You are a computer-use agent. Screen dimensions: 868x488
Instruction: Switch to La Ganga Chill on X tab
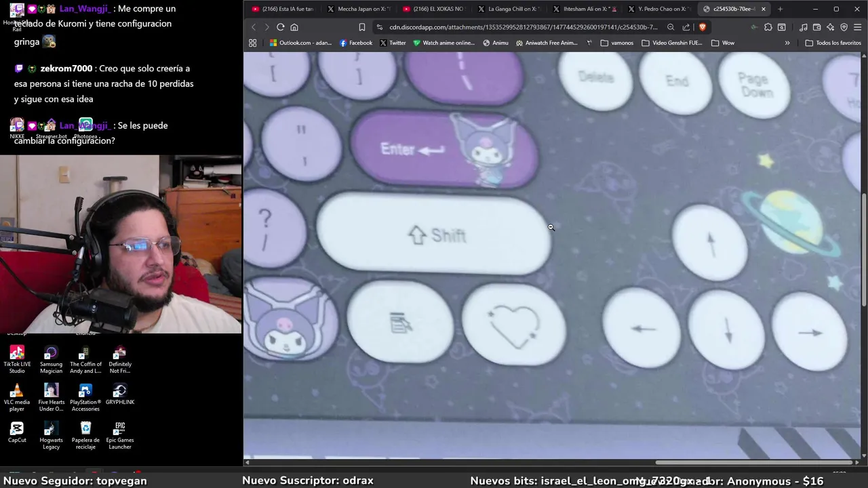[508, 9]
